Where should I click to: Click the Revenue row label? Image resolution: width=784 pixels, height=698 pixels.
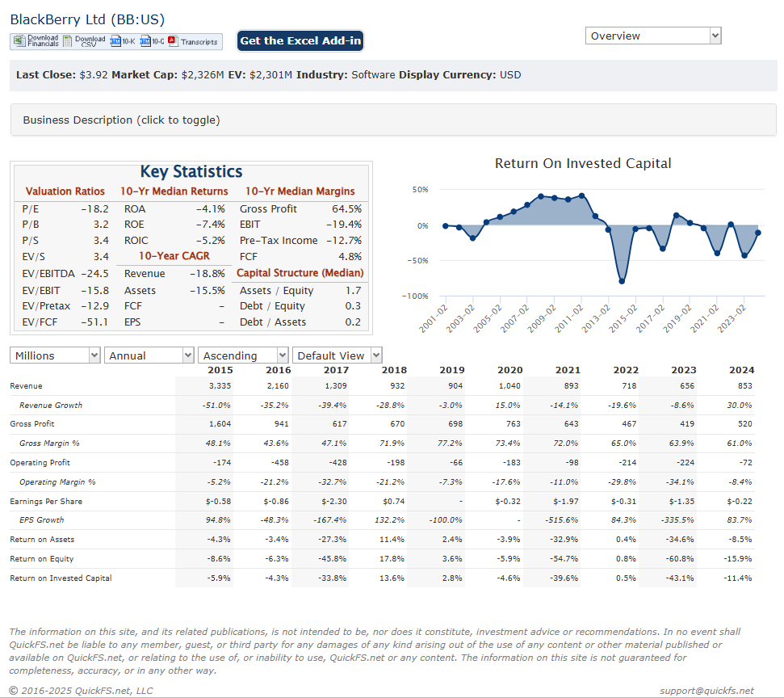[26, 386]
